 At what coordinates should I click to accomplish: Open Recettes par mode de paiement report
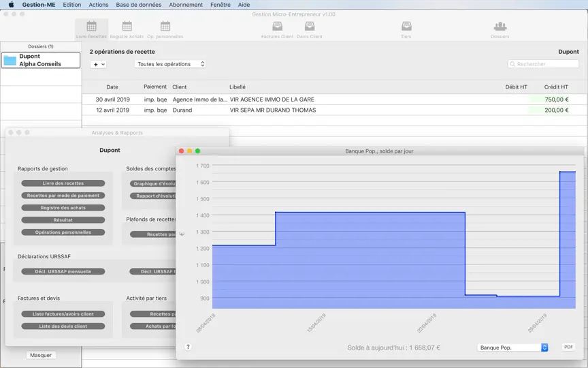[63, 196]
